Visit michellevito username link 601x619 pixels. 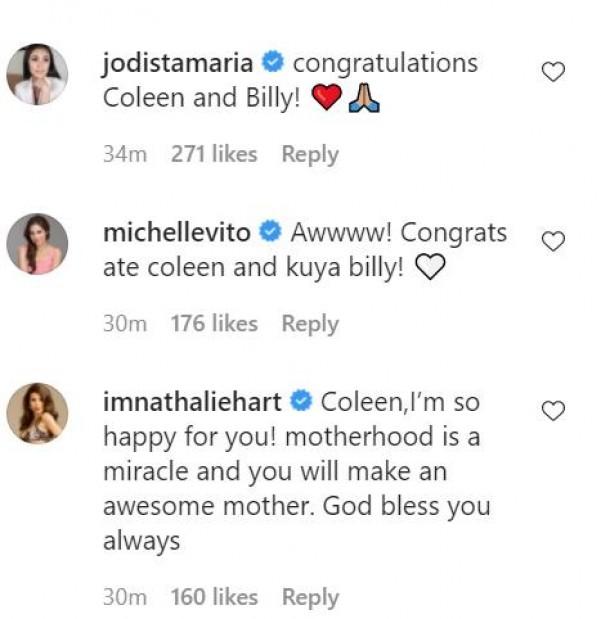point(177,233)
